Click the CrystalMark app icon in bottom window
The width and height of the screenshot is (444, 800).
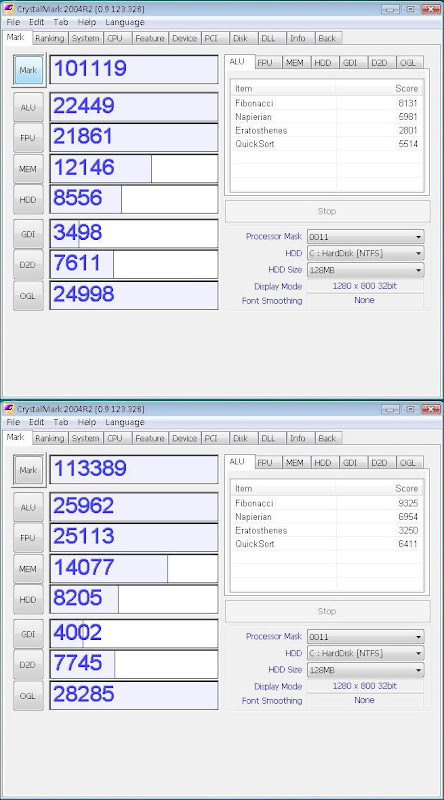[x=8, y=409]
